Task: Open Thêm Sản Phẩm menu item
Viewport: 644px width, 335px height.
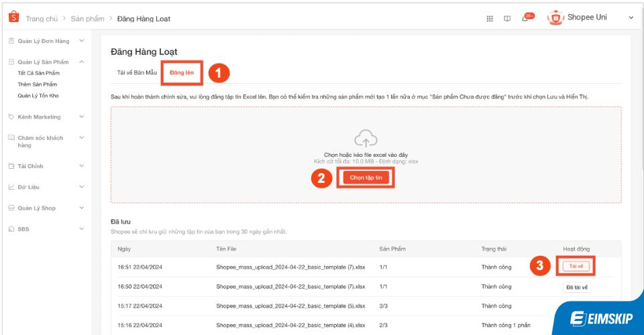Action: 38,84
